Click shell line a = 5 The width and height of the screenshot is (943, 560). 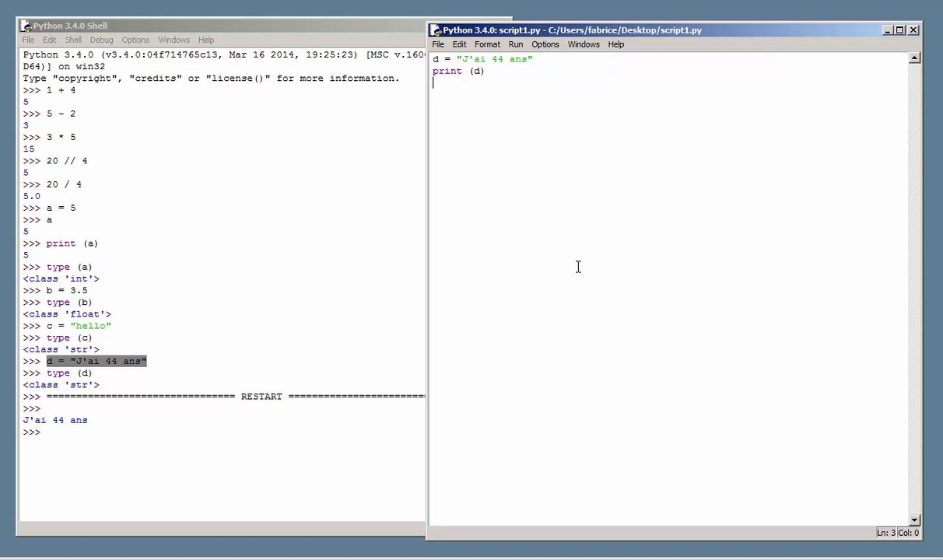49,208
